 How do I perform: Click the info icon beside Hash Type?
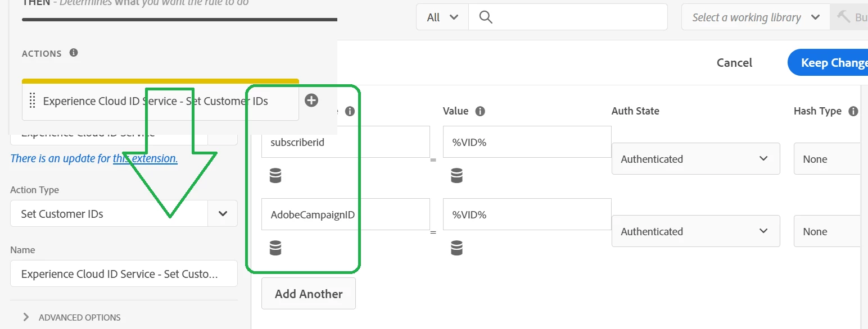pyautogui.click(x=853, y=111)
